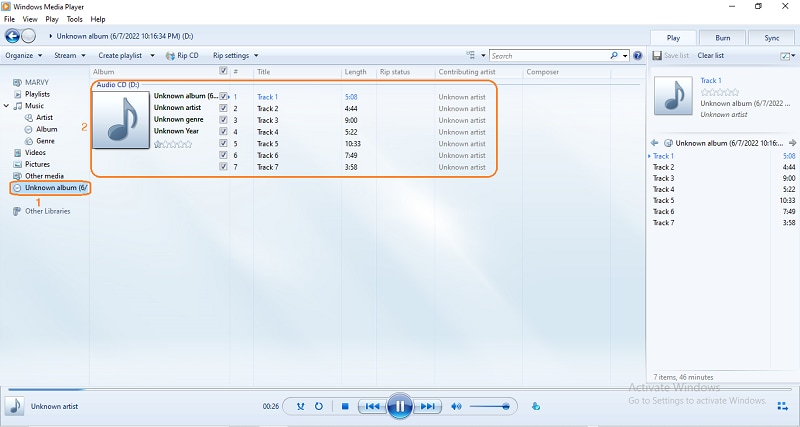This screenshot has height=427, width=800.
Task: Sort by the Length column header
Action: tap(358, 72)
